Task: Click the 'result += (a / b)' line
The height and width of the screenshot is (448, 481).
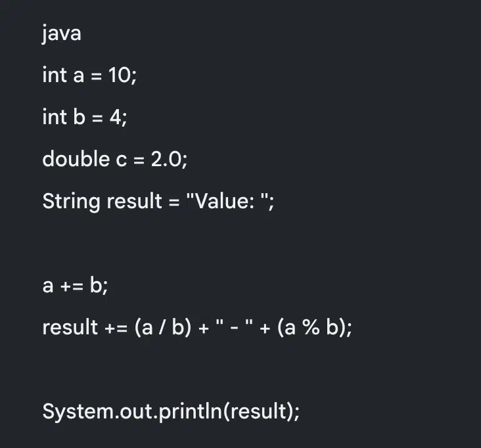Action: (x=197, y=328)
